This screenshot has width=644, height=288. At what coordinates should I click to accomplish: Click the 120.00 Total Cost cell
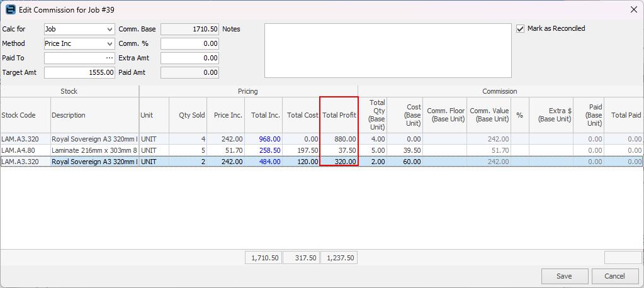click(x=301, y=162)
